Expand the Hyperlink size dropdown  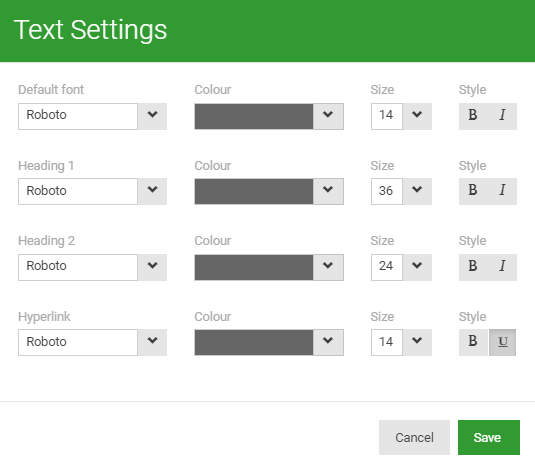[417, 342]
